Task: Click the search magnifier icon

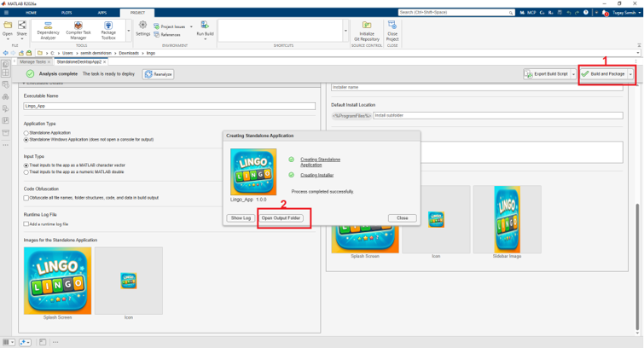Action: tap(511, 13)
